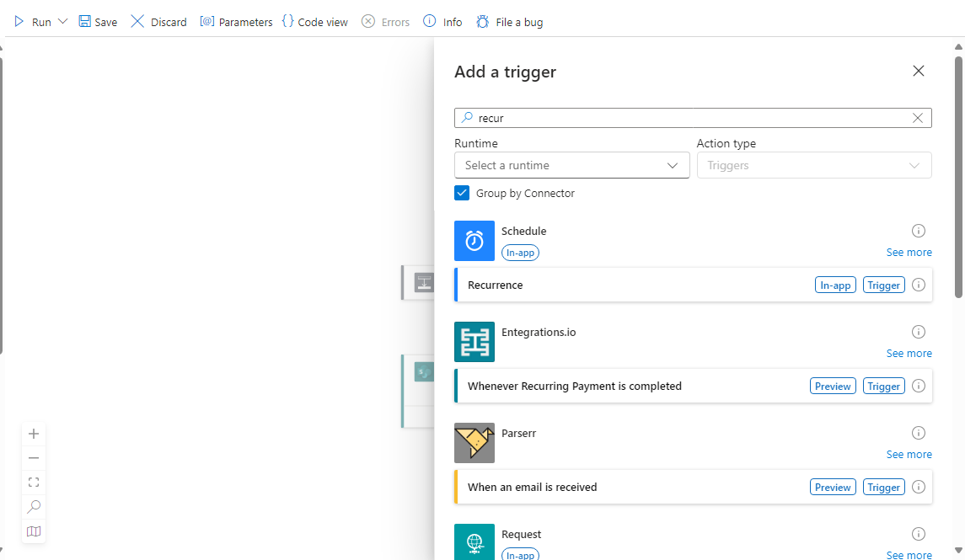
Task: Click See more for Parserr
Action: [909, 454]
